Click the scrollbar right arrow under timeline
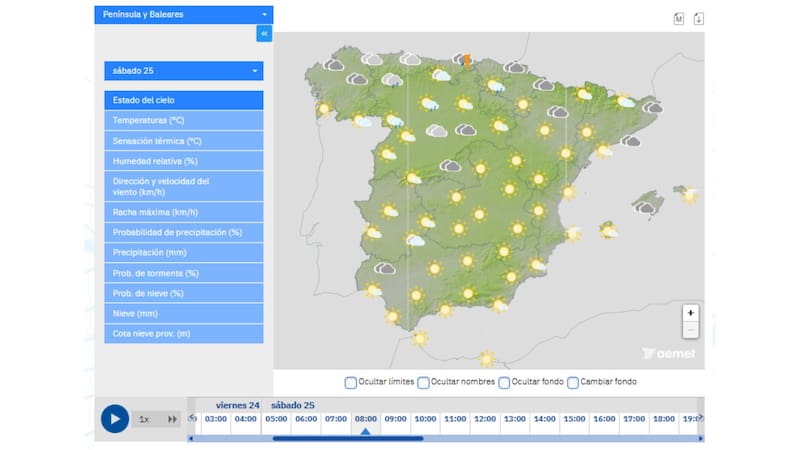The height and width of the screenshot is (450, 800). pos(701,439)
